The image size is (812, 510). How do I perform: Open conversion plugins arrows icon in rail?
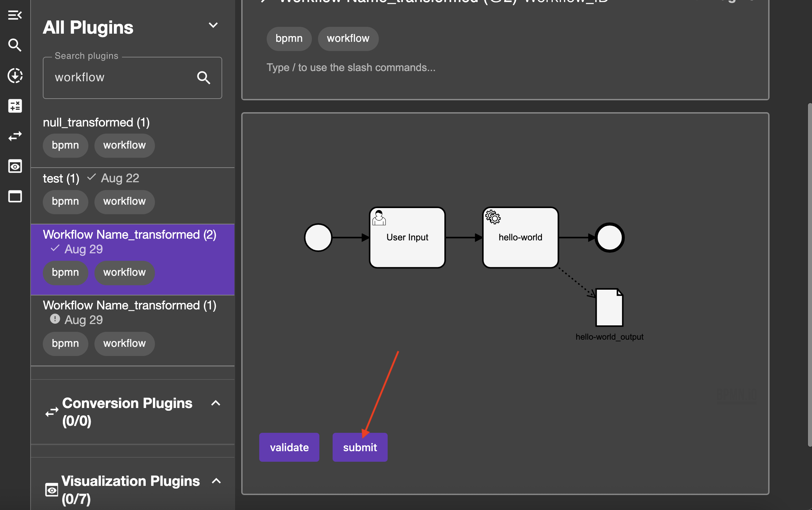(x=15, y=136)
